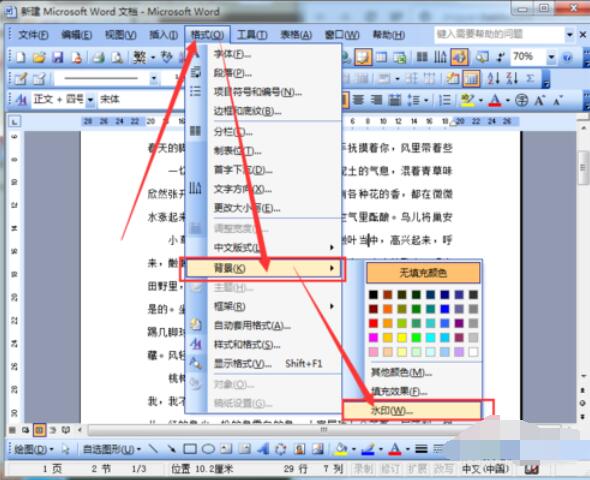590x480 pixels.
Task: Click the New blank document icon
Action: click(x=21, y=57)
